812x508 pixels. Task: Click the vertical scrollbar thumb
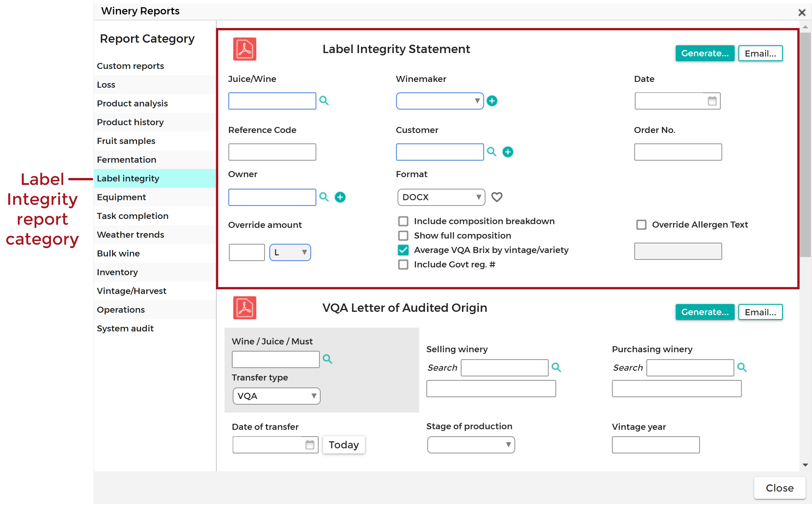tap(805, 145)
